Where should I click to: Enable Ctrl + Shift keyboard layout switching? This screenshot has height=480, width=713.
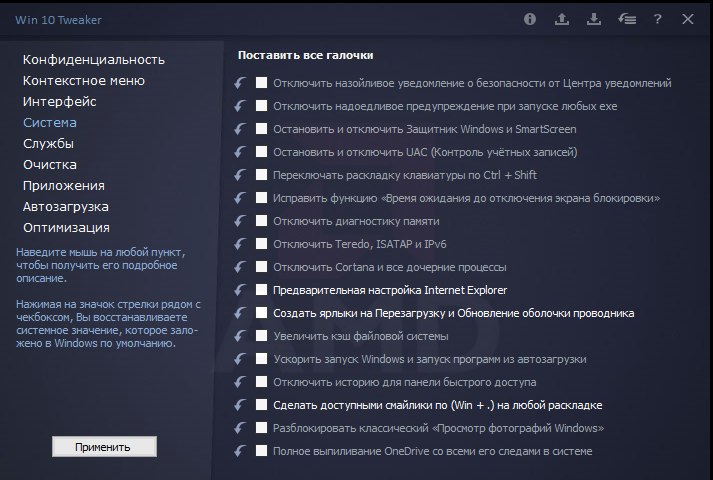pos(261,174)
